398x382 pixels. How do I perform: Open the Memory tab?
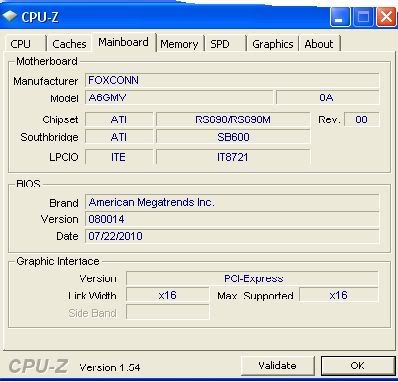pos(180,44)
